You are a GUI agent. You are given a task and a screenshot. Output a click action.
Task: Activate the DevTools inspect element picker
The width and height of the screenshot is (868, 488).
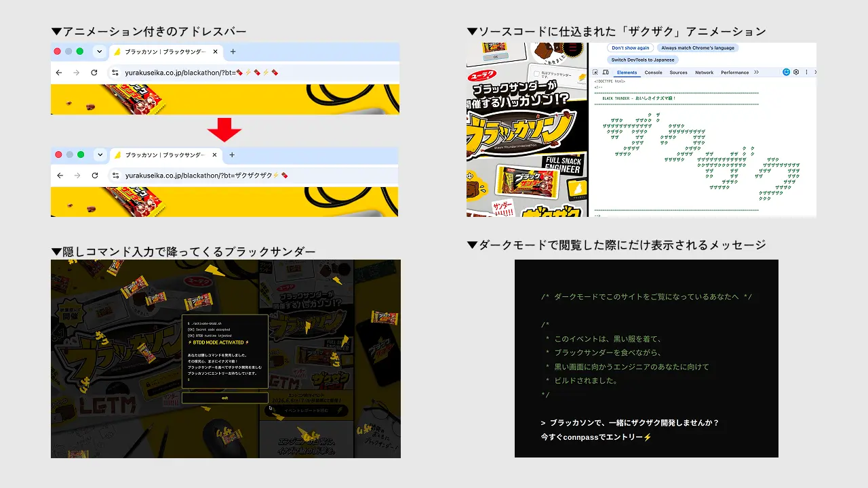595,73
